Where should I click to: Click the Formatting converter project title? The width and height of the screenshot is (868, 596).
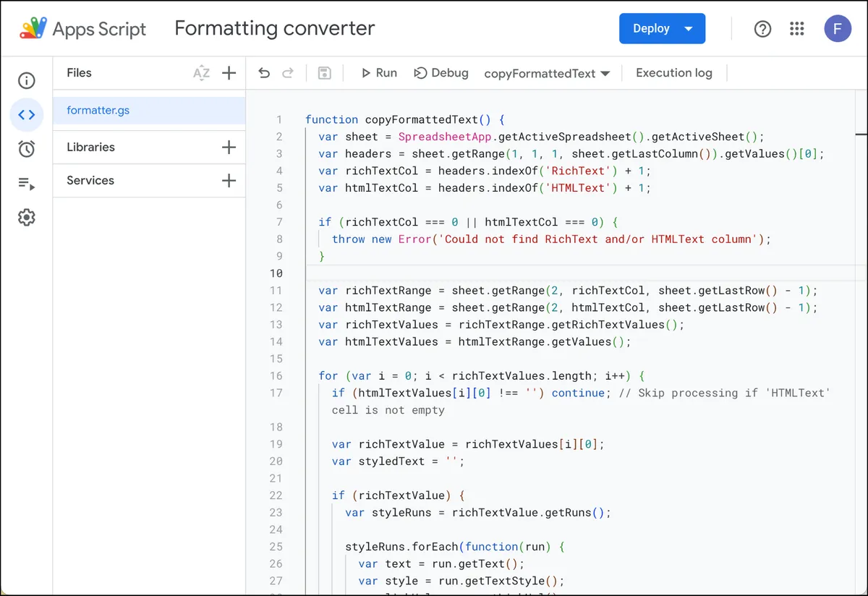point(275,28)
